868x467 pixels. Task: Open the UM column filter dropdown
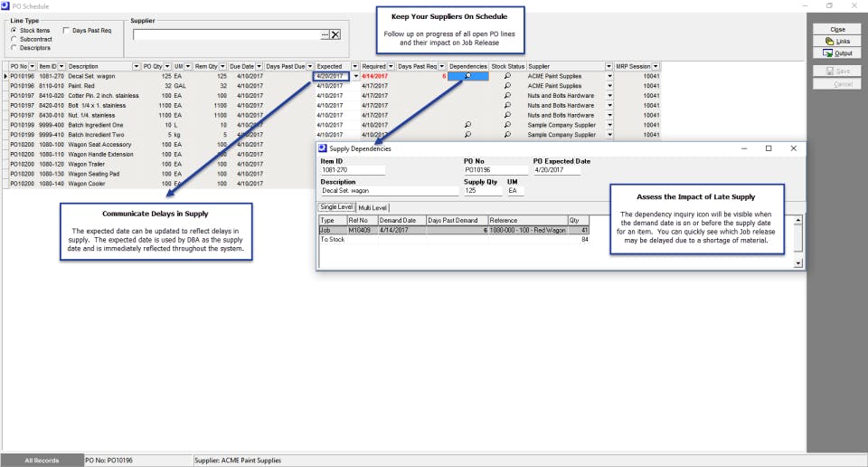pos(188,66)
